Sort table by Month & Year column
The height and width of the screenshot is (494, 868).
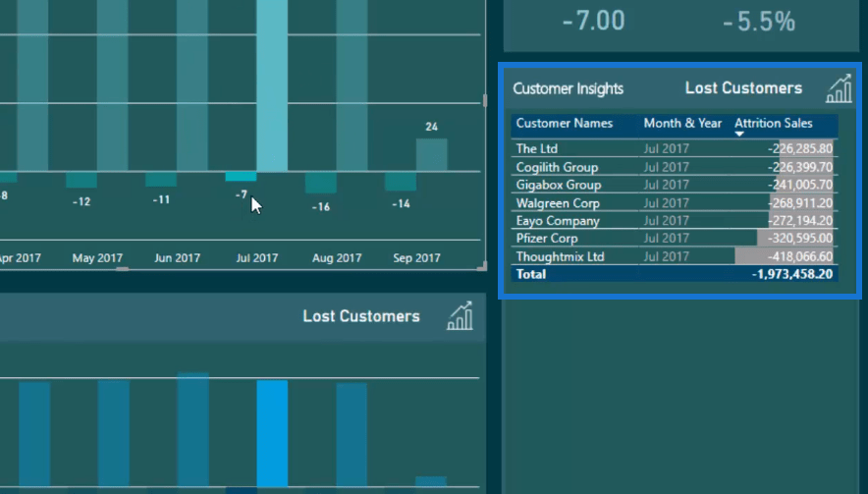[682, 123]
